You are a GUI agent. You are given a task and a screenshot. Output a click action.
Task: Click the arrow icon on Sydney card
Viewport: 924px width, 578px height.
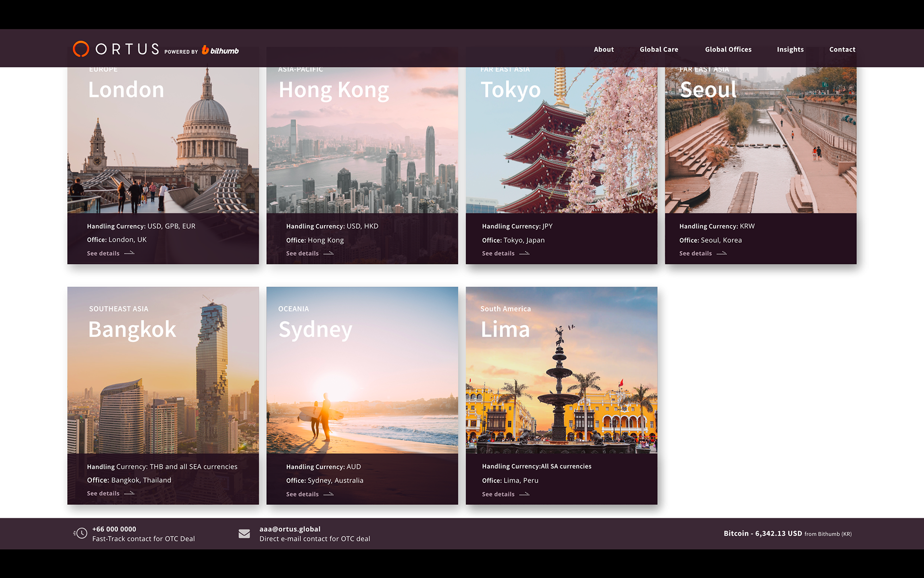click(x=329, y=494)
